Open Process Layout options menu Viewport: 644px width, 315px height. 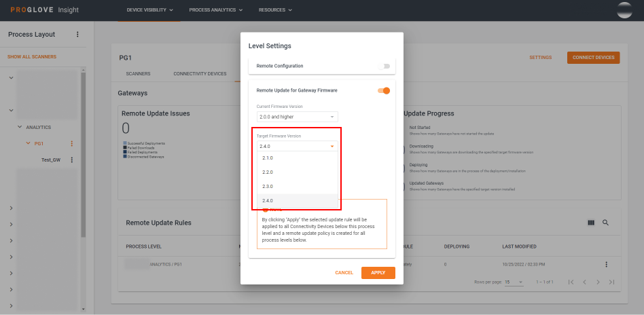pos(77,35)
